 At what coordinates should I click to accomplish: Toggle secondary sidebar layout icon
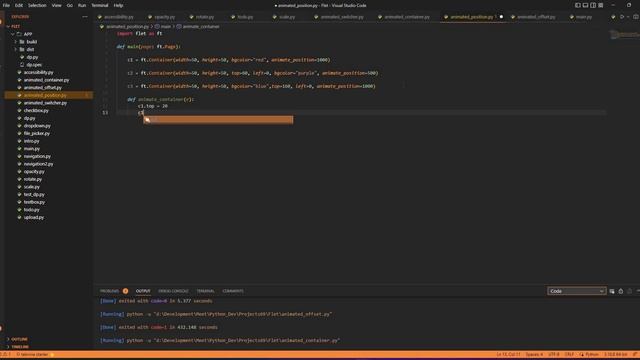pyautogui.click(x=593, y=5)
